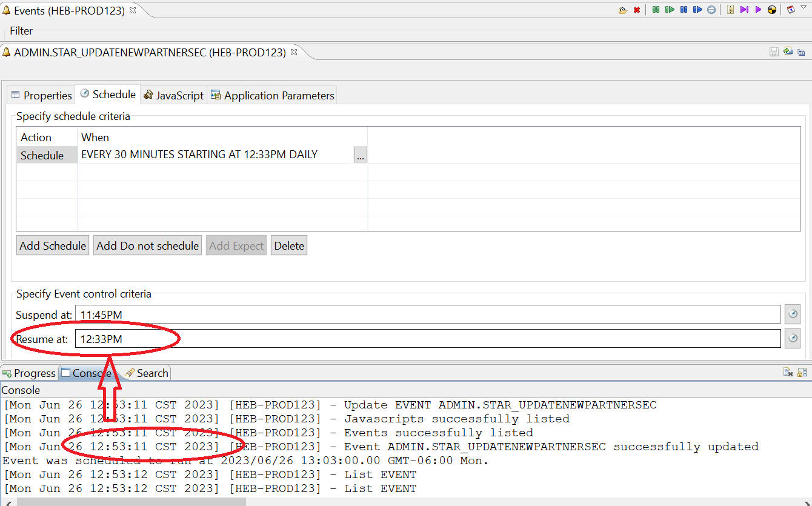The height and width of the screenshot is (506, 812).
Task: Select the green Resume event toolbar icon
Action: click(x=670, y=9)
